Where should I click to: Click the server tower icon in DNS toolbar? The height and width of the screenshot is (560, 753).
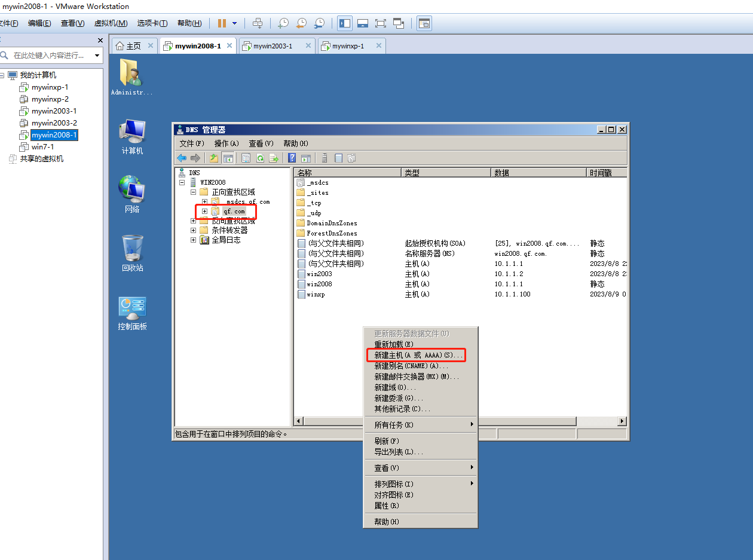point(325,158)
